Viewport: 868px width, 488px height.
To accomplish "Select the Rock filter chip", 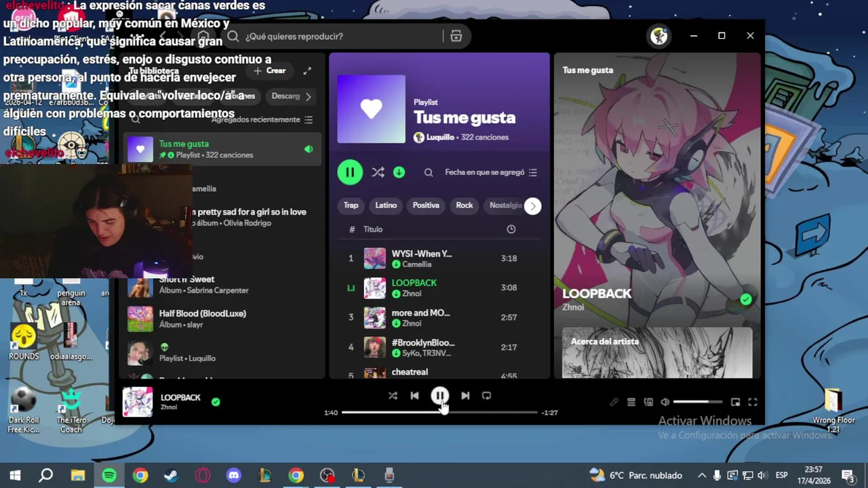I will click(465, 205).
